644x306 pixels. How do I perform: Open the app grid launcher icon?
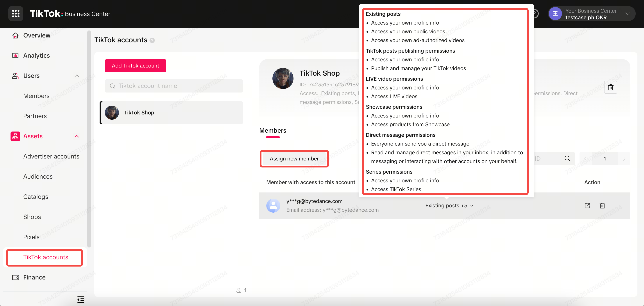coord(16,14)
